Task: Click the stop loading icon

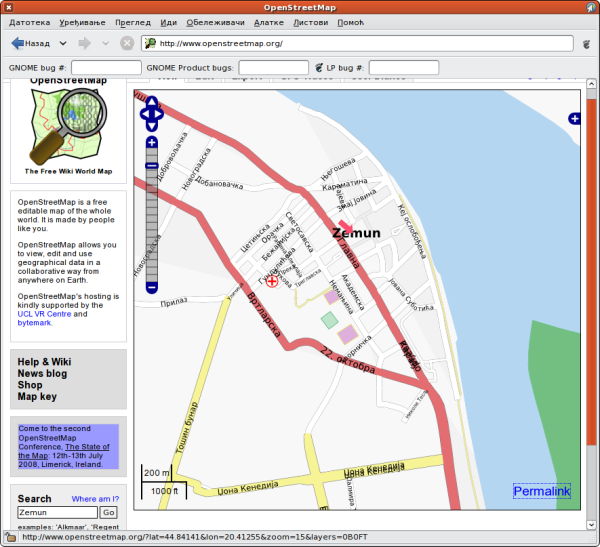Action: [x=127, y=43]
